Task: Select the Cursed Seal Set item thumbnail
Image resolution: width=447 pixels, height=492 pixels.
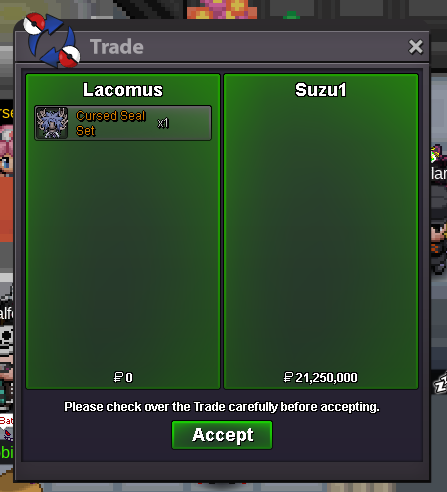Action: tap(52, 123)
